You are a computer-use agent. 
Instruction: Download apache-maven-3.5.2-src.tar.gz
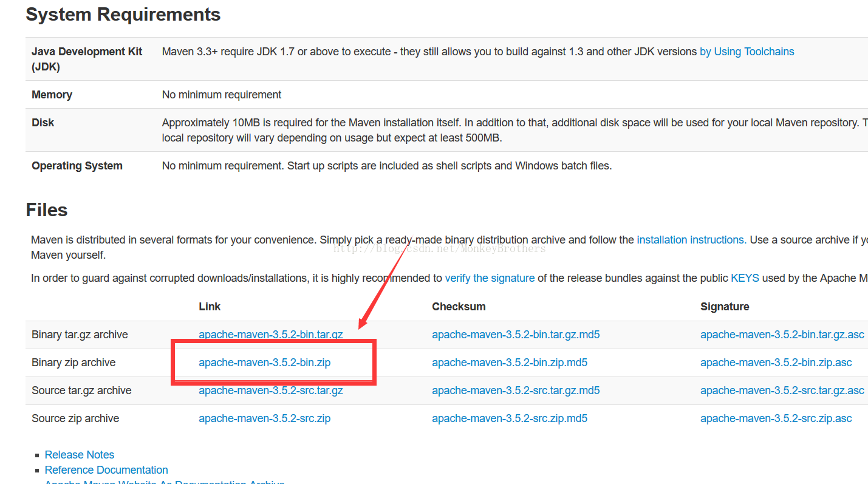click(x=271, y=390)
